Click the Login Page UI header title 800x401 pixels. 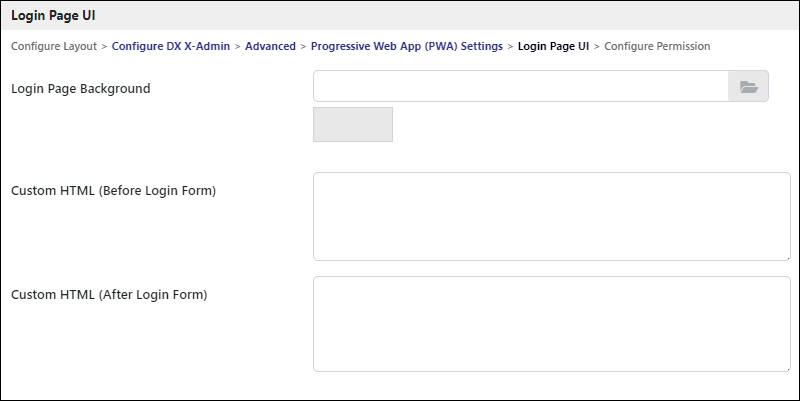pyautogui.click(x=53, y=15)
